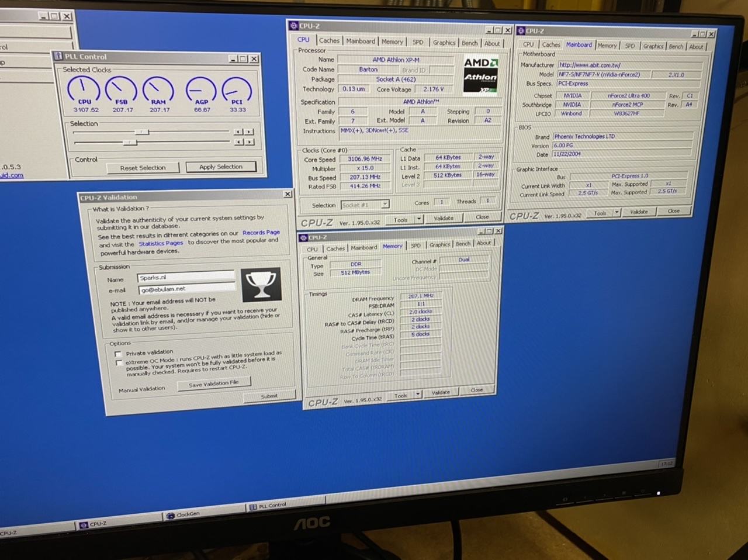Nudge upper PLL slider right with arrow button
The height and width of the screenshot is (560, 748).
click(x=249, y=132)
